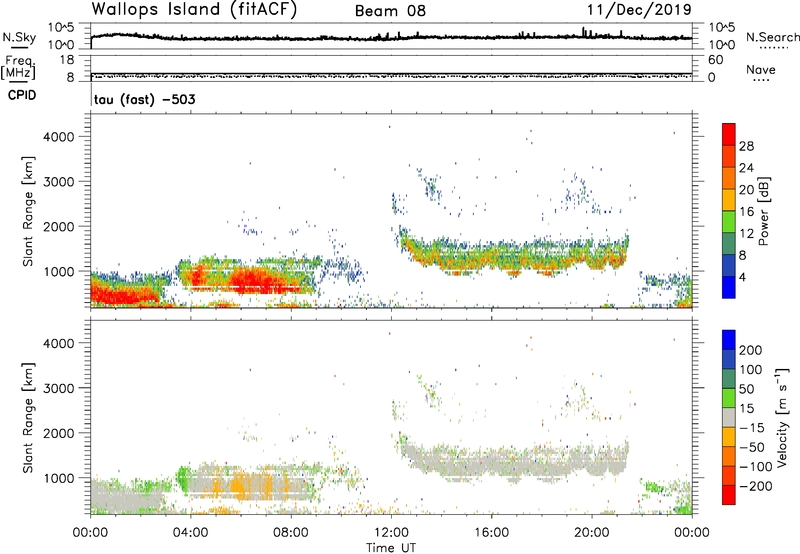This screenshot has width=800, height=554.
Task: Click the "N.Sky" legend label
Action: point(19,37)
